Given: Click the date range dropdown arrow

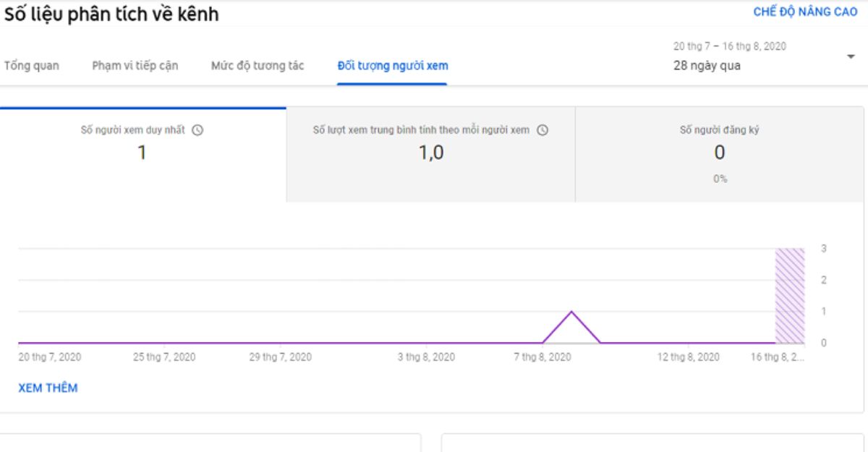Looking at the screenshot, I should click(x=851, y=56).
